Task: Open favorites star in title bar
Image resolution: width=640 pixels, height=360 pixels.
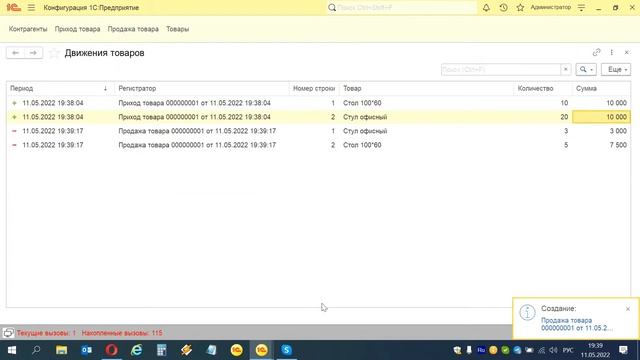Action: (520, 7)
